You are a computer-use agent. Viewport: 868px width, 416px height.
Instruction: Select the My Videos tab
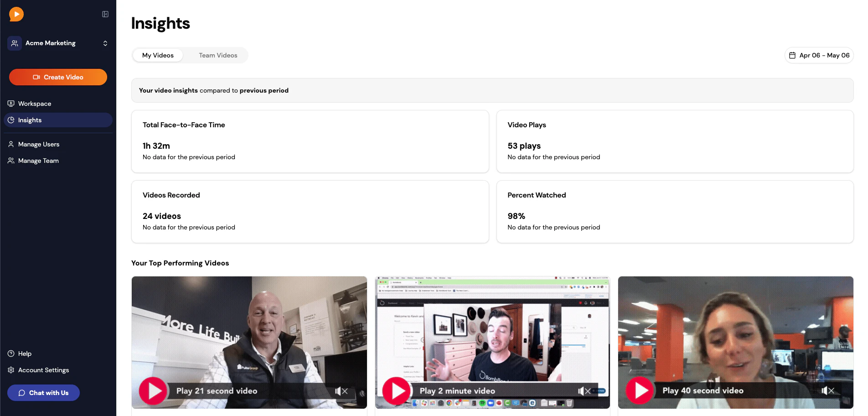click(158, 55)
